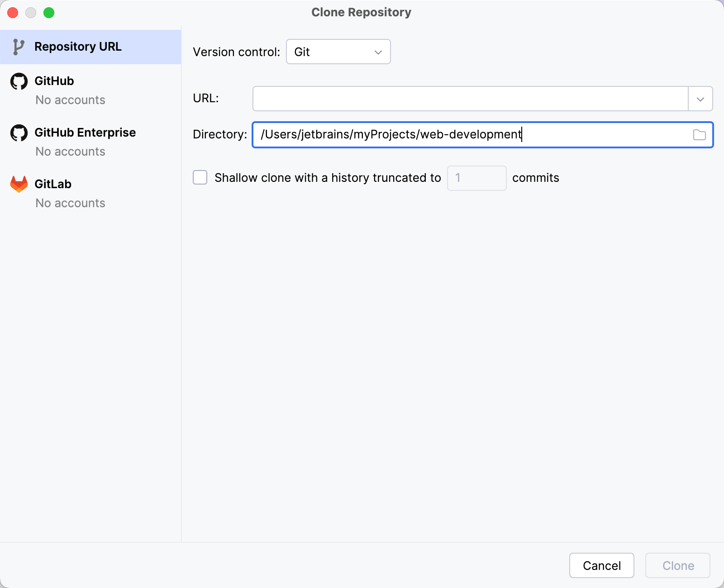This screenshot has height=588, width=724.
Task: Enable the Shallow clone checkbox
Action: pos(200,177)
